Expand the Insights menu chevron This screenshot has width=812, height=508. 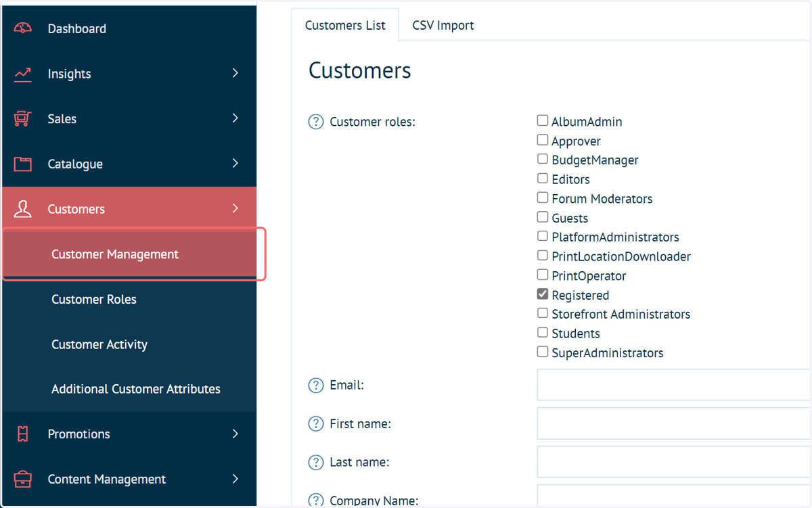235,73
